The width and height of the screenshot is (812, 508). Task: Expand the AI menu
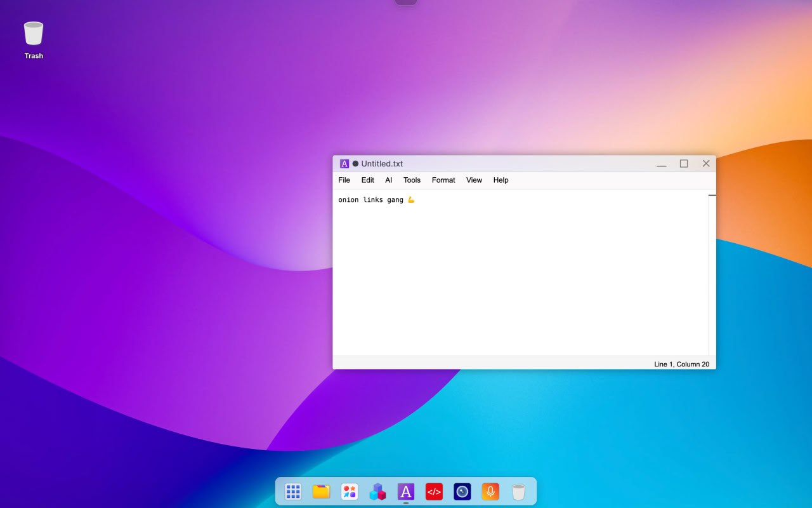pos(389,180)
